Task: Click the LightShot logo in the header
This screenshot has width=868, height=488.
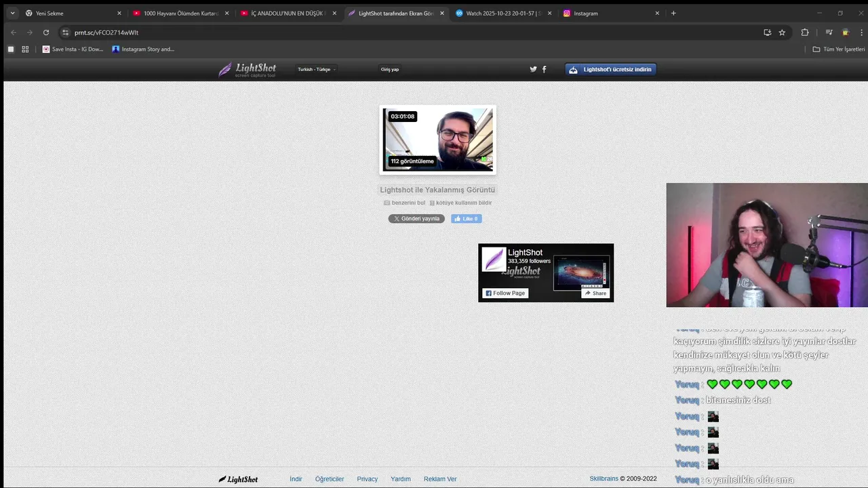Action: (247, 69)
